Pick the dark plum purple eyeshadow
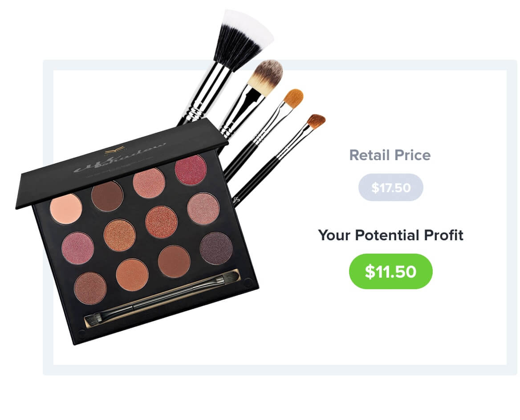Image resolution: width=520 pixels, height=420 pixels. [x=216, y=248]
